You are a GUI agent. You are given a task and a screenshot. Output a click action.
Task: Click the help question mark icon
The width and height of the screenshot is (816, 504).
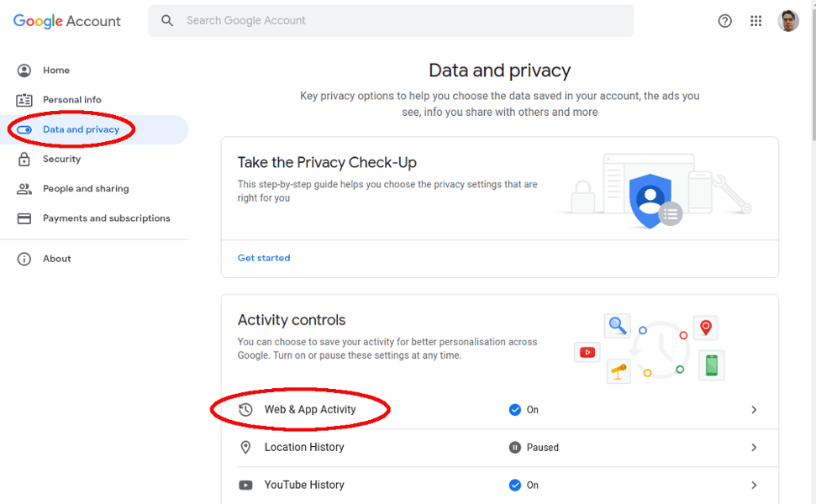[x=724, y=21]
